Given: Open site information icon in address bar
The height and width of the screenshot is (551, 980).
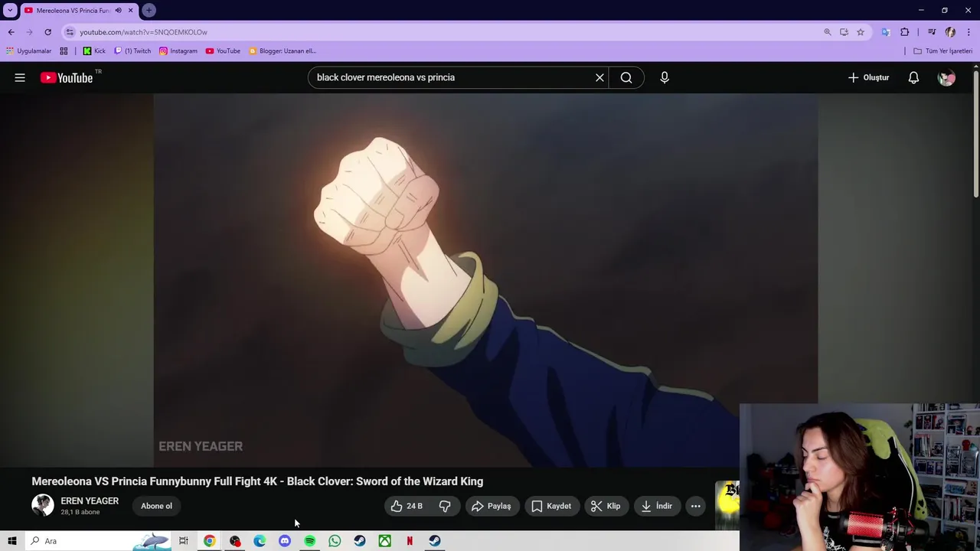Looking at the screenshot, I should tap(70, 32).
